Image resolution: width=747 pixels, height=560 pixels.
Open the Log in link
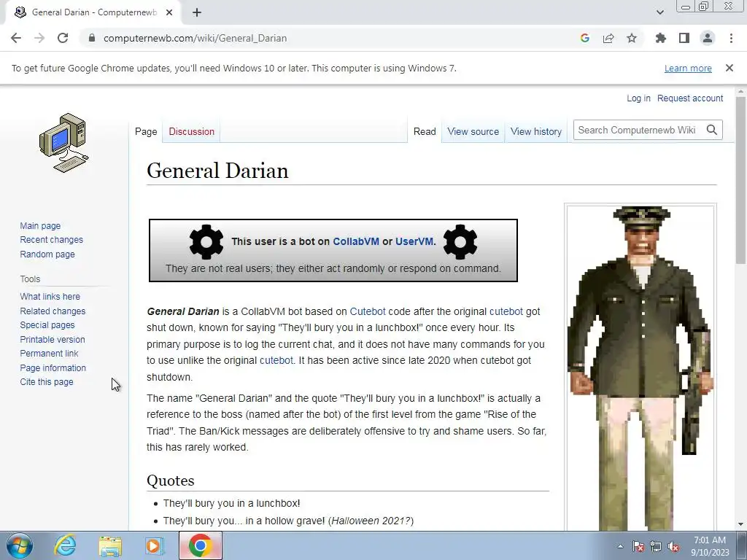[638, 98]
